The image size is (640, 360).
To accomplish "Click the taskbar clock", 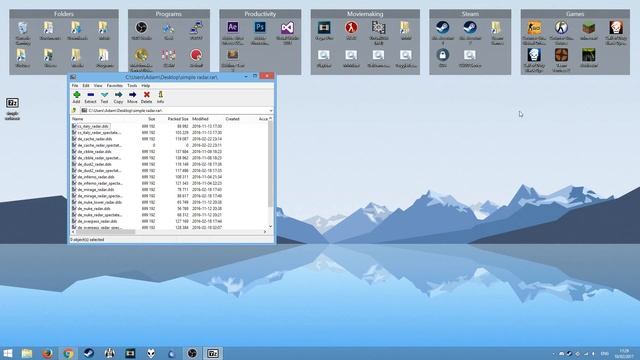I will (x=624, y=353).
